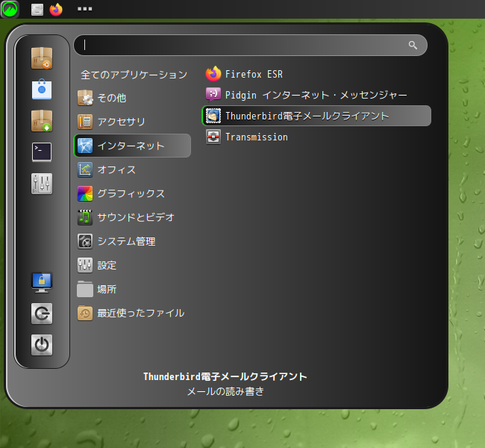
Task: Open the software store shopping bag icon
Action: 42,90
